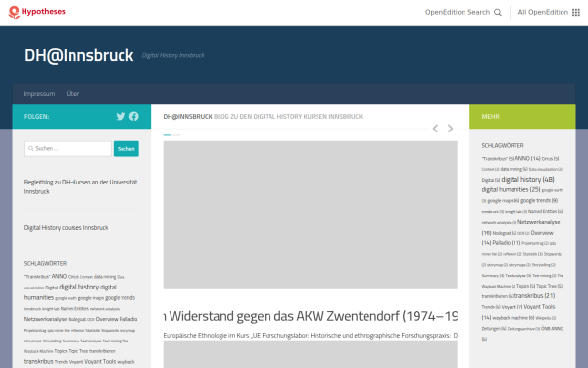Open the Palladio (11) tag
Screen dimensions: 588x368
pyautogui.click(x=507, y=243)
